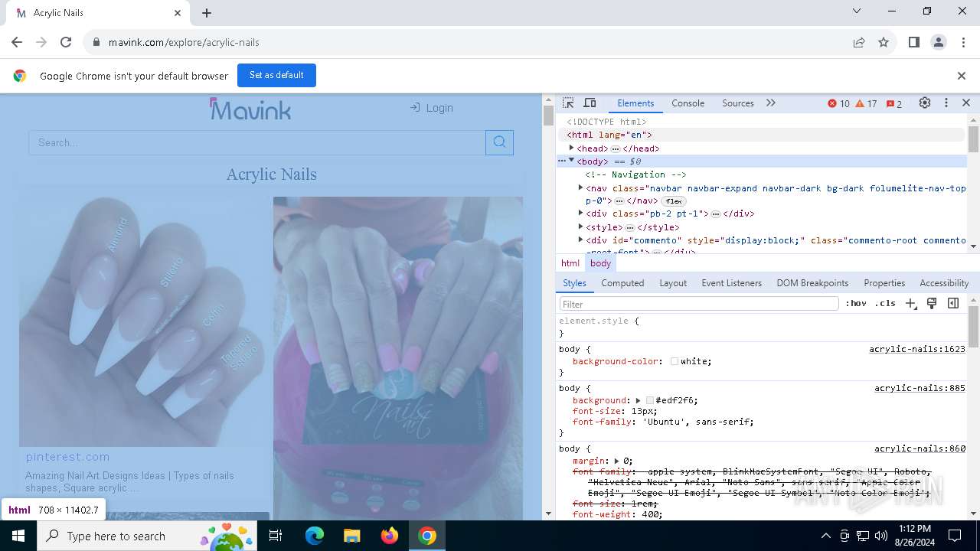Switch to the Sources tab
This screenshot has width=980, height=551.
(x=738, y=103)
